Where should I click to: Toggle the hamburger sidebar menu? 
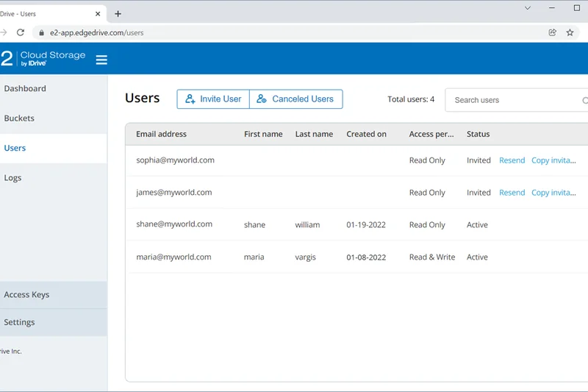[101, 60]
